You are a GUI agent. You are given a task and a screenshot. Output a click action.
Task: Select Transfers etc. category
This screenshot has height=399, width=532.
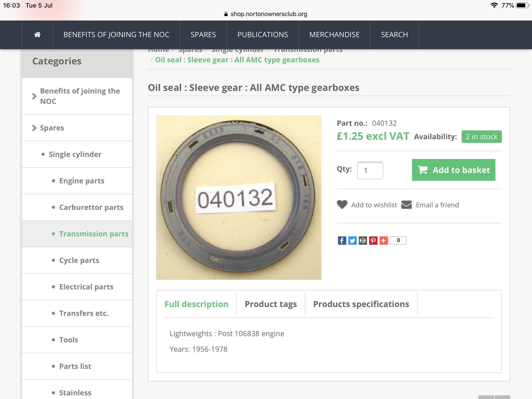coord(84,313)
